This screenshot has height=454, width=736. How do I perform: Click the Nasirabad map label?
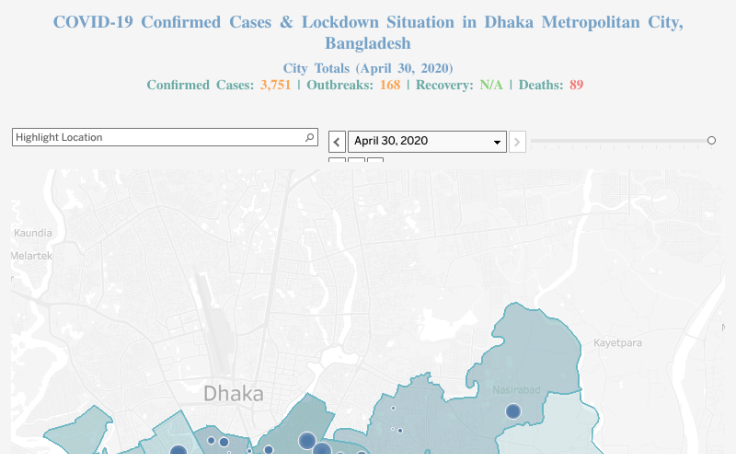516,390
